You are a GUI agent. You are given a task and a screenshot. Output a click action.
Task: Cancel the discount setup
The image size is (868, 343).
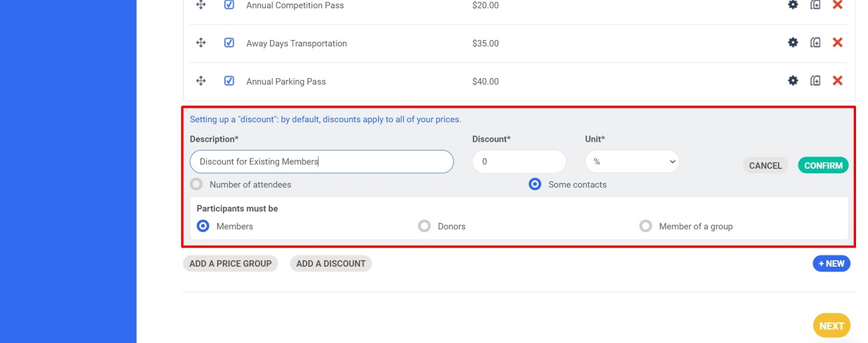coord(765,166)
